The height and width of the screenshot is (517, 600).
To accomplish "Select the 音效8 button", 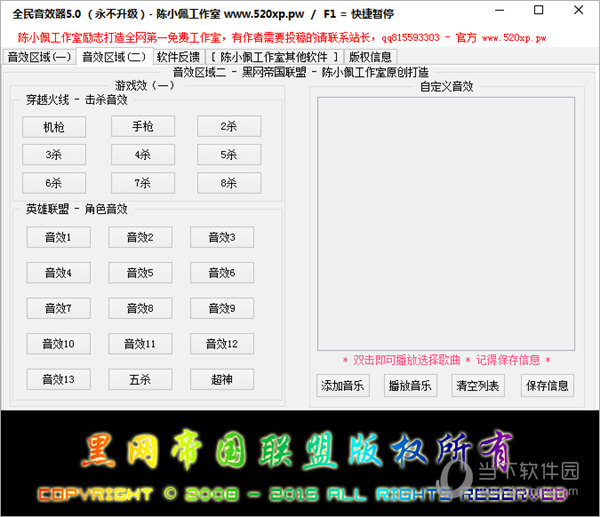I will pos(140,308).
